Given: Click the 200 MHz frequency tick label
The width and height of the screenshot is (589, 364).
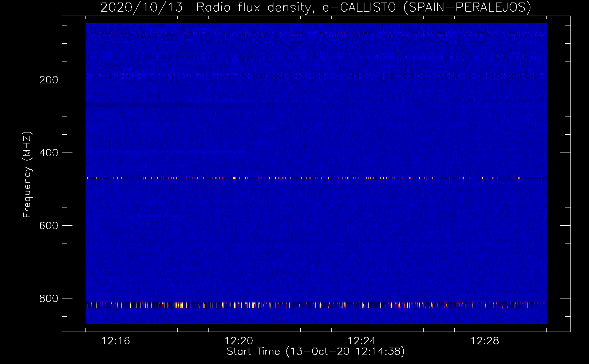Looking at the screenshot, I should pos(49,80).
